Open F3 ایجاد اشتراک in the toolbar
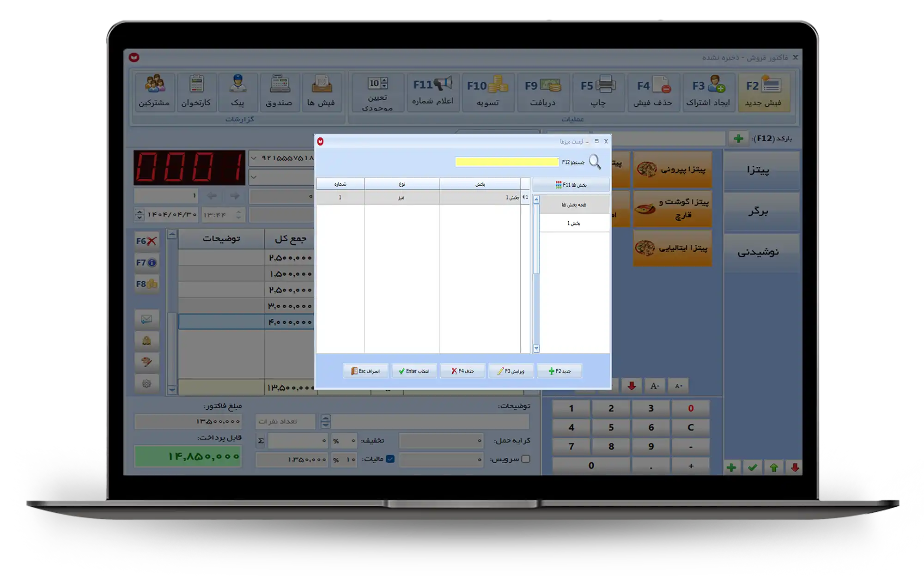This screenshot has height=576, width=924. click(x=708, y=92)
